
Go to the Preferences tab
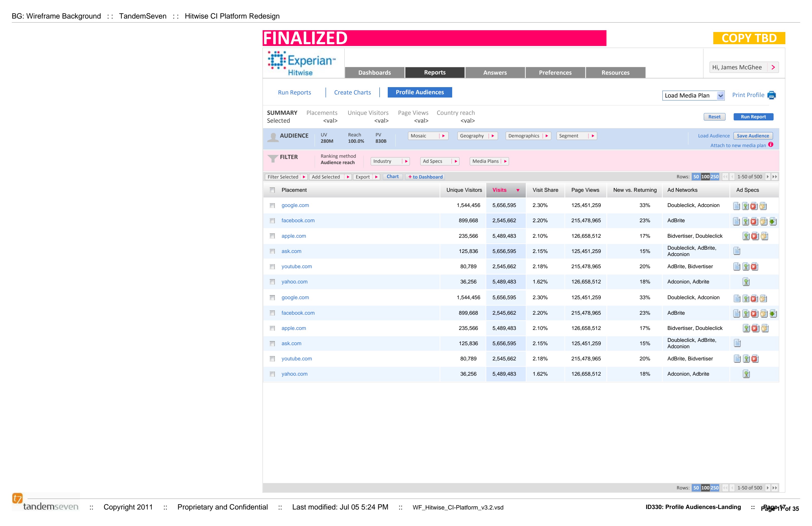[555, 72]
